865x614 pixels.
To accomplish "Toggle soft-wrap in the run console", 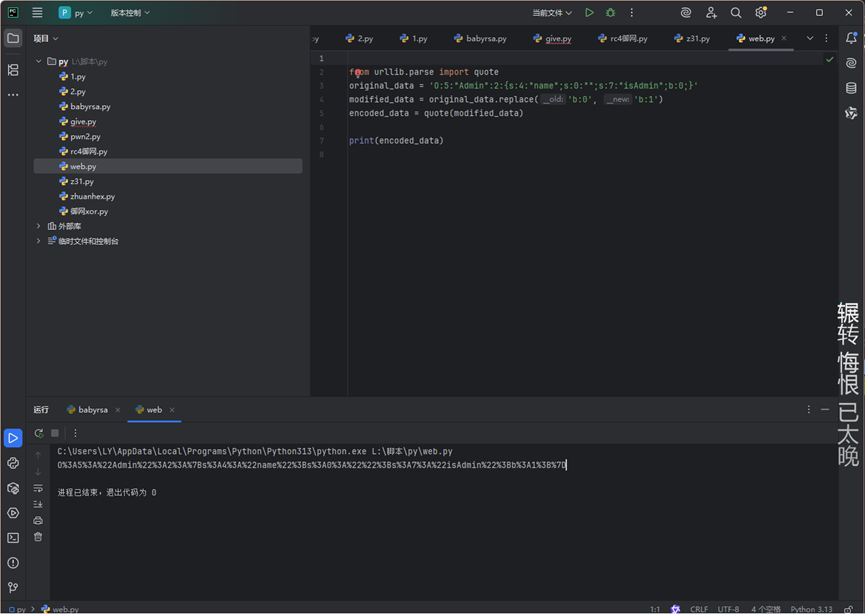I will 38,488.
